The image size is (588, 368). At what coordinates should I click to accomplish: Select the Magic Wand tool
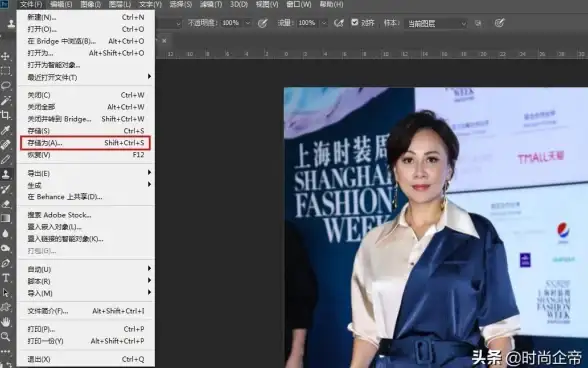6,101
